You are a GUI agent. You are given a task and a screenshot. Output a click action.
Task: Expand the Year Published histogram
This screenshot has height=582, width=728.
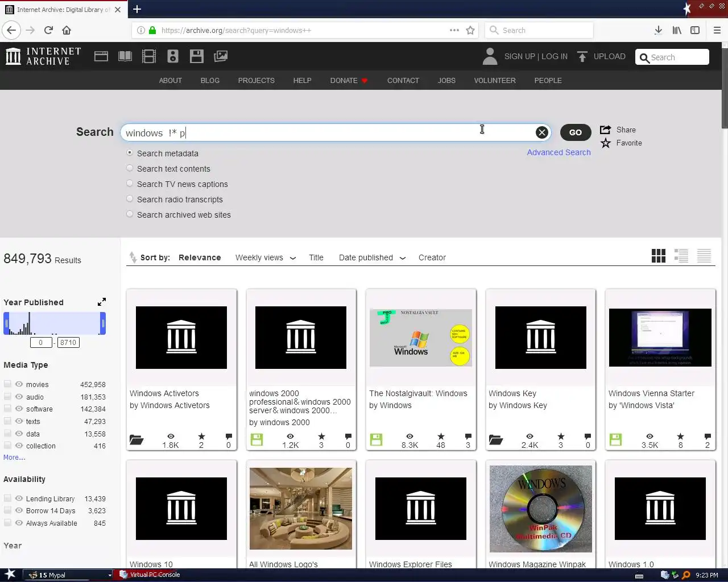(102, 302)
